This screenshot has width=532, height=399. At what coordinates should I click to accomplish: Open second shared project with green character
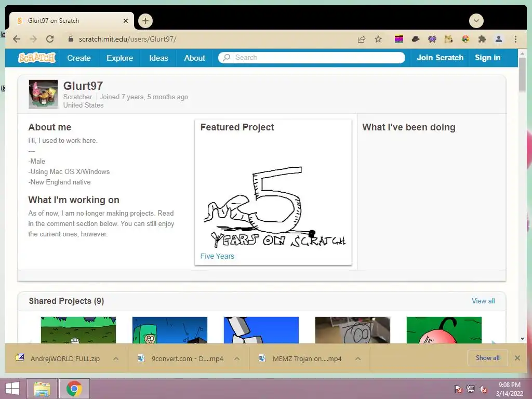pos(170,330)
